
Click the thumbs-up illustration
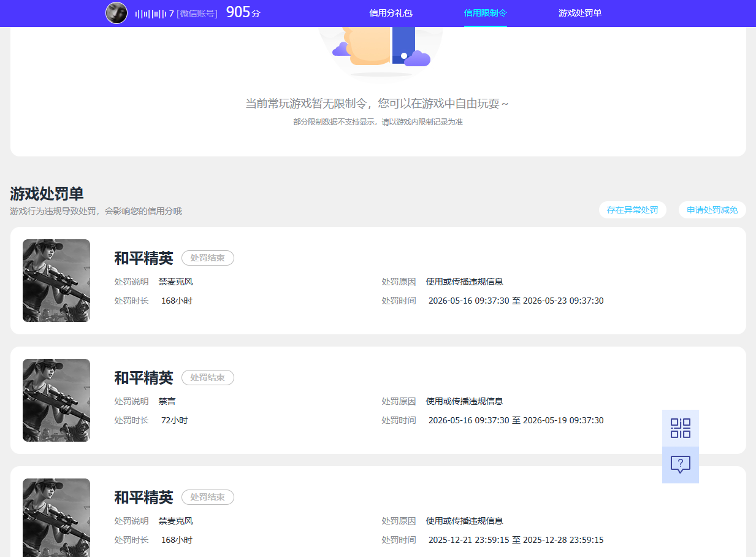381,51
